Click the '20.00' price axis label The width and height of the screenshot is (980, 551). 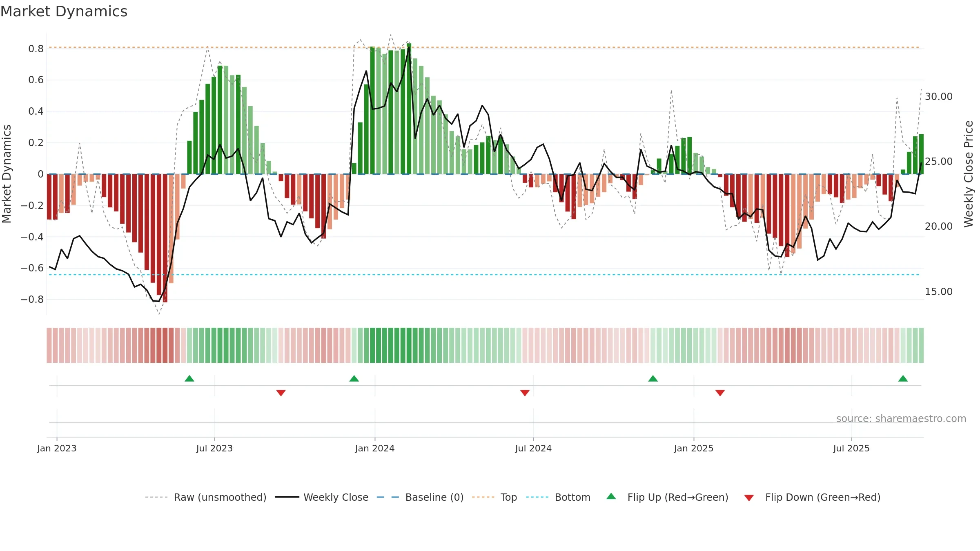tap(939, 227)
